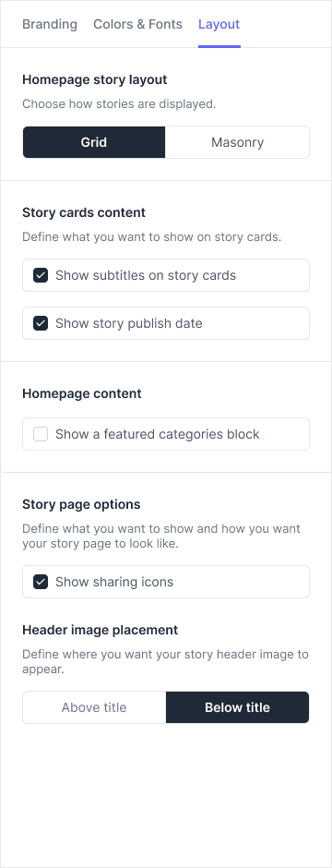Image resolution: width=332 pixels, height=868 pixels.
Task: Click the 'Show story publish date' label text
Action: point(129,323)
